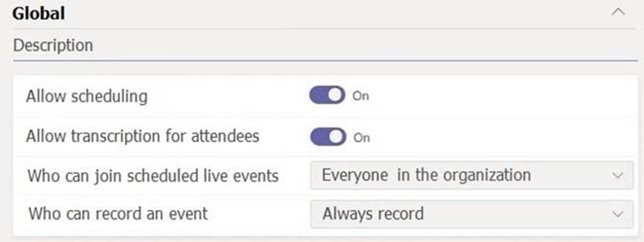Screen dimensions: 644x242
Task: Click the empty space right of Description
Action: (x=366, y=45)
